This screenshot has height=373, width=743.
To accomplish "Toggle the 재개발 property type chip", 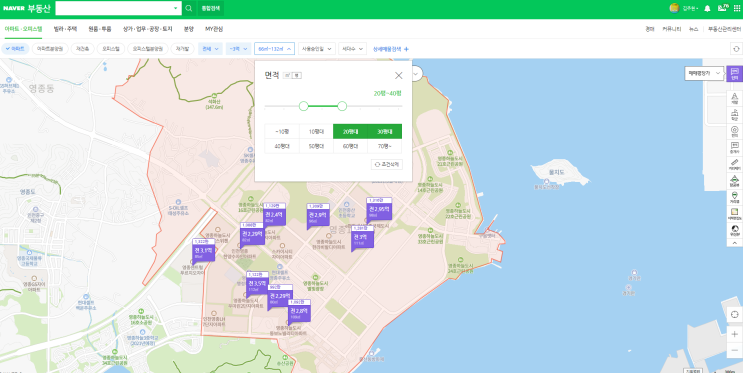I will [182, 48].
